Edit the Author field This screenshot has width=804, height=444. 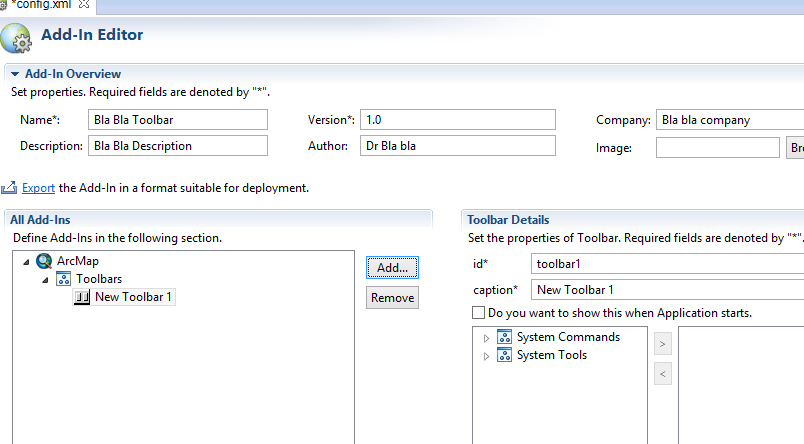pyautogui.click(x=458, y=146)
